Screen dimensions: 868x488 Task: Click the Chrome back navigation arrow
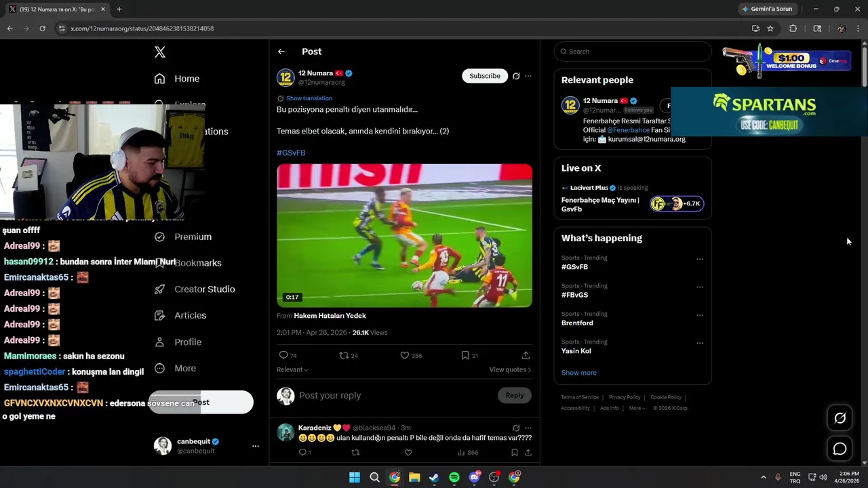pyautogui.click(x=9, y=28)
